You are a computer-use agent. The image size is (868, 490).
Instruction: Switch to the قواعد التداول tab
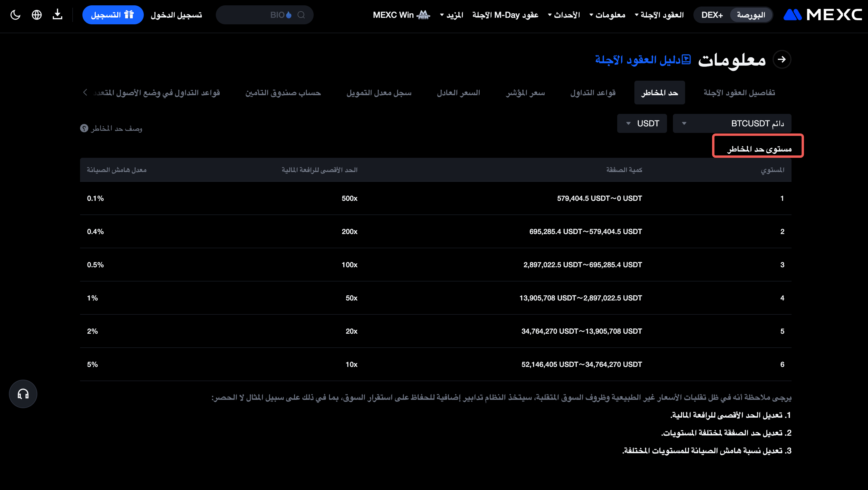coord(593,93)
